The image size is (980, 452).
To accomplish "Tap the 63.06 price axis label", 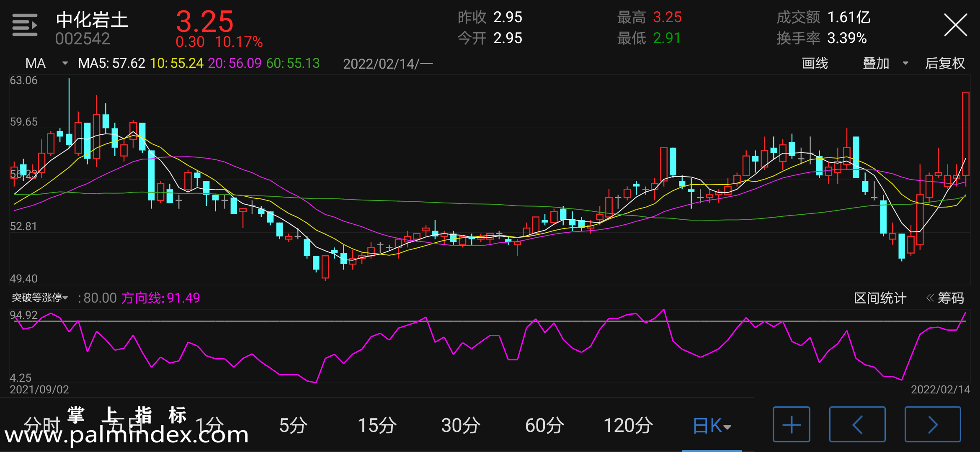I will [x=23, y=80].
